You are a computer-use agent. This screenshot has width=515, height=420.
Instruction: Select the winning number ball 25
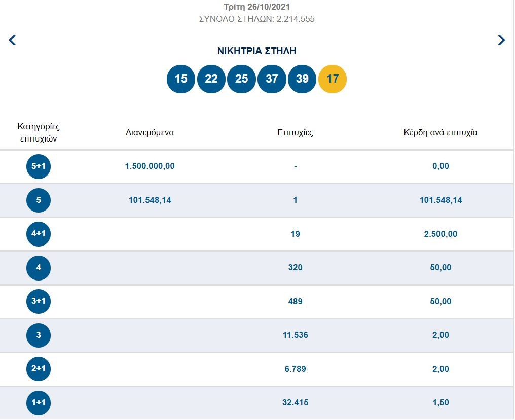(242, 79)
